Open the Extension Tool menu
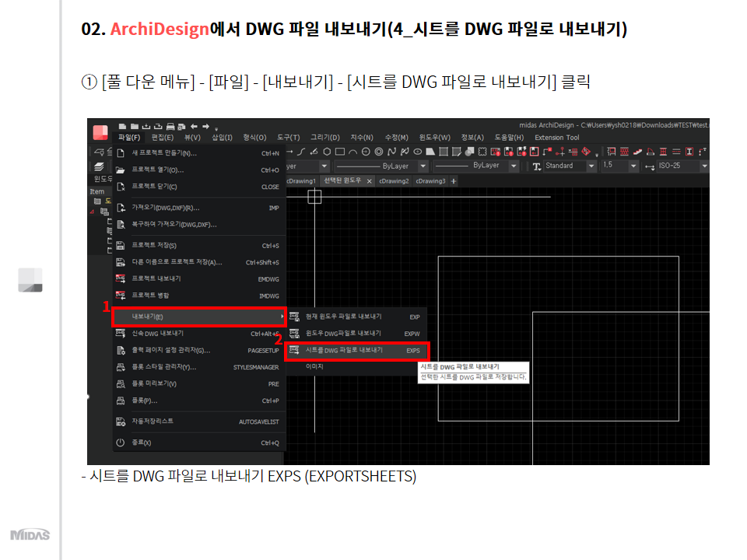 click(x=557, y=137)
